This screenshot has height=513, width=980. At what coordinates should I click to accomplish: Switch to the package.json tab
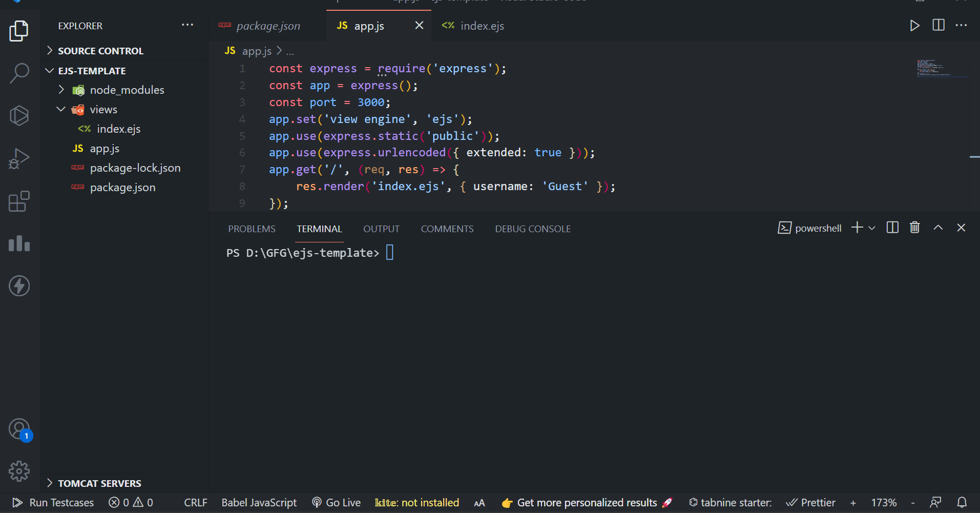tap(268, 26)
